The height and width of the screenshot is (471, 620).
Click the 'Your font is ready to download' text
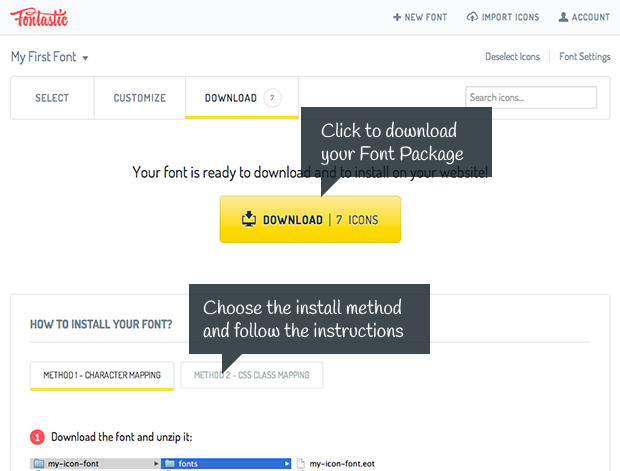pos(310,172)
